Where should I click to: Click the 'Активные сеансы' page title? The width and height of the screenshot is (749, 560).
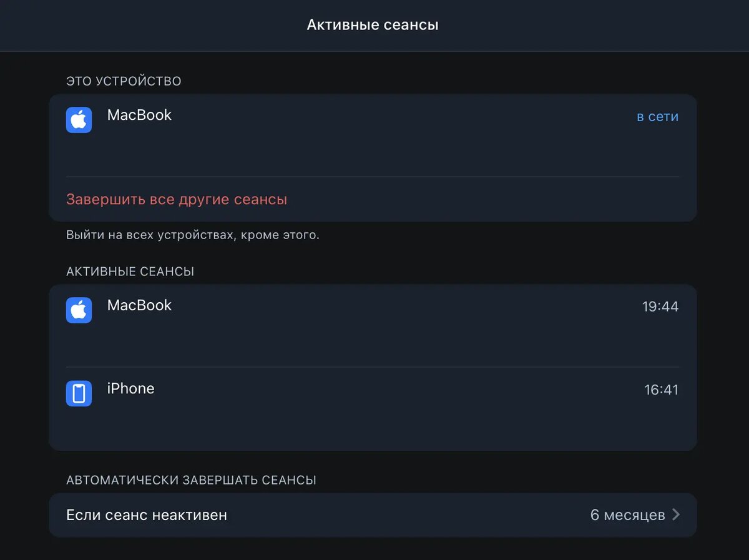373,25
